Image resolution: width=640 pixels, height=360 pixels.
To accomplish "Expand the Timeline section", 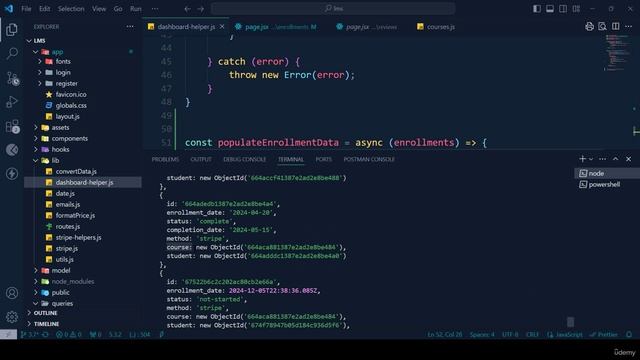I will click(x=29, y=324).
